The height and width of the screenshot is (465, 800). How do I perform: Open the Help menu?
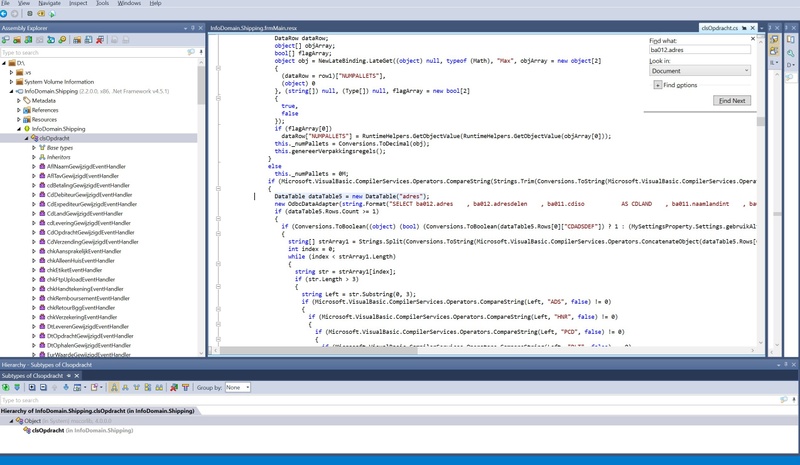click(155, 3)
